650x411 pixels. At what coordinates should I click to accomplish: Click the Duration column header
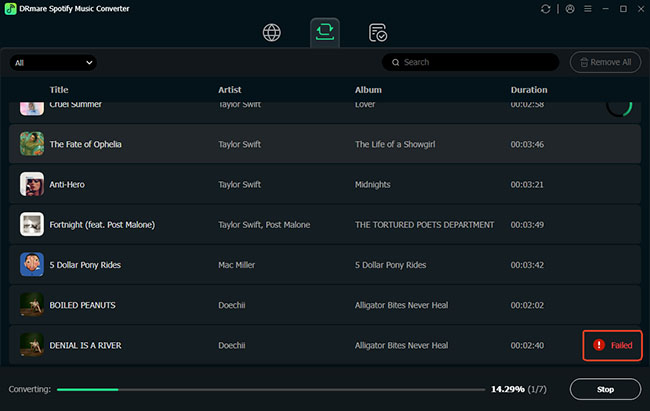pos(529,90)
